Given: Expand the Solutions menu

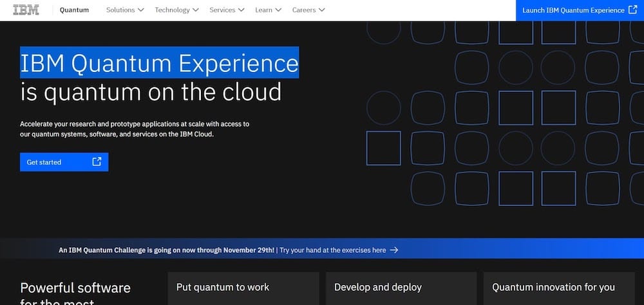Looking at the screenshot, I should coord(125,10).
